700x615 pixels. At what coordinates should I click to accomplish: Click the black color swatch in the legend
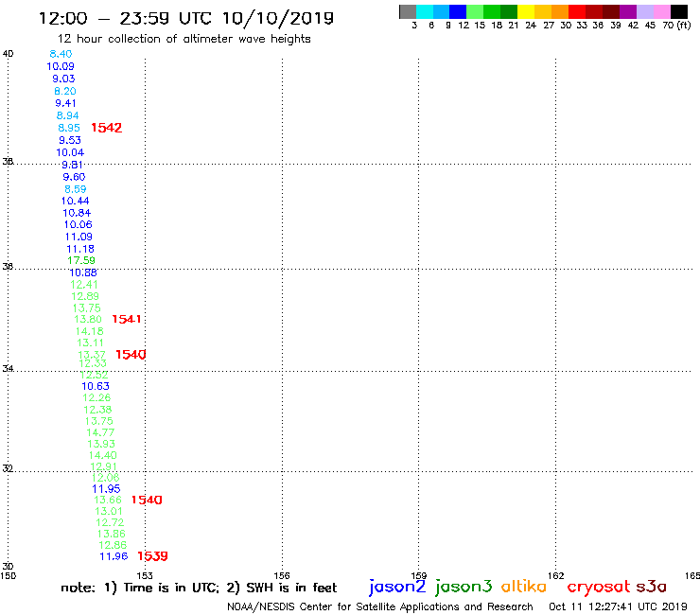679,11
